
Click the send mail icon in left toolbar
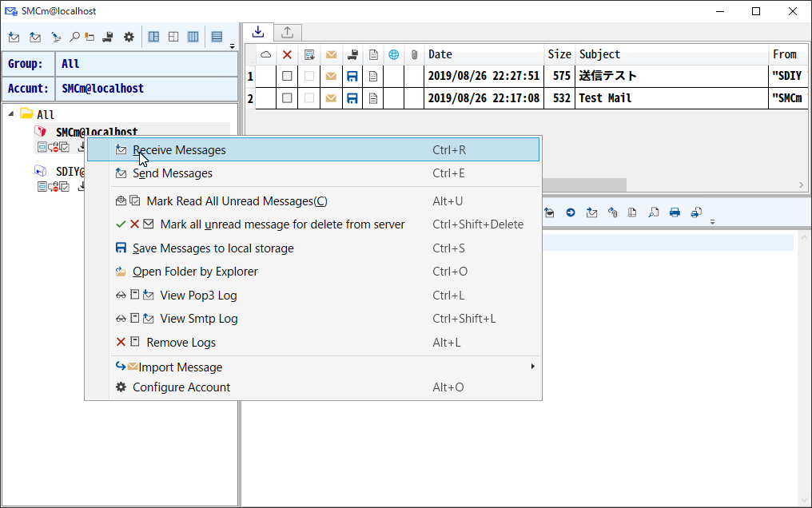35,38
